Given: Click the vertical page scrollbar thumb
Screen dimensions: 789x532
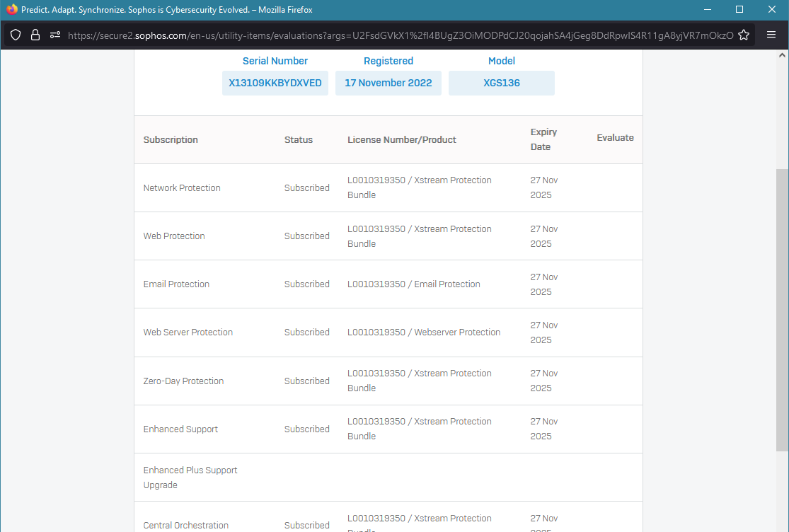Looking at the screenshot, I should point(782,310).
